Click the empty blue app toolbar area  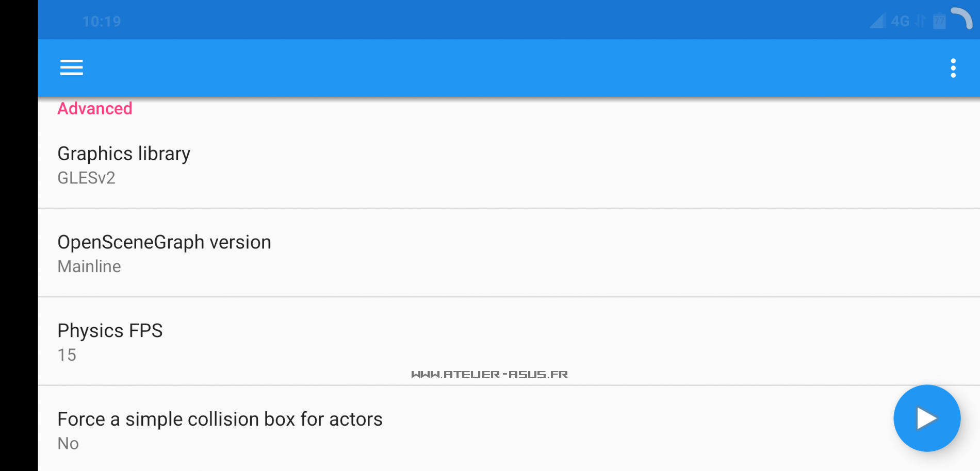click(x=490, y=68)
